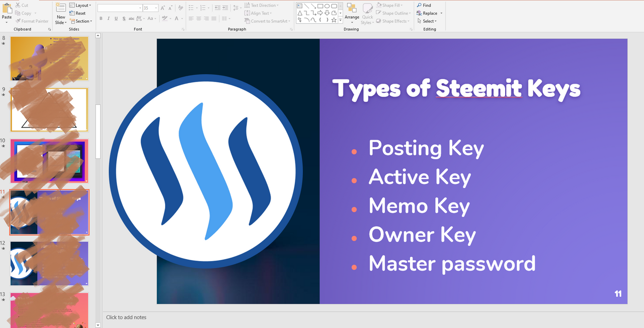Image resolution: width=644 pixels, height=328 pixels.
Task: Select the Right Arrow block shape
Action: (320, 13)
